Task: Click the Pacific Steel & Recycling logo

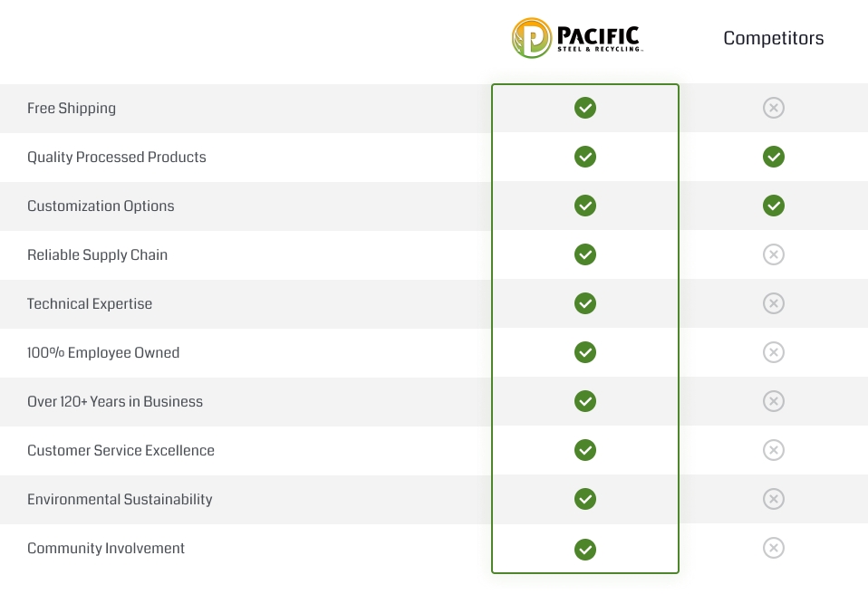Action: pos(576,38)
